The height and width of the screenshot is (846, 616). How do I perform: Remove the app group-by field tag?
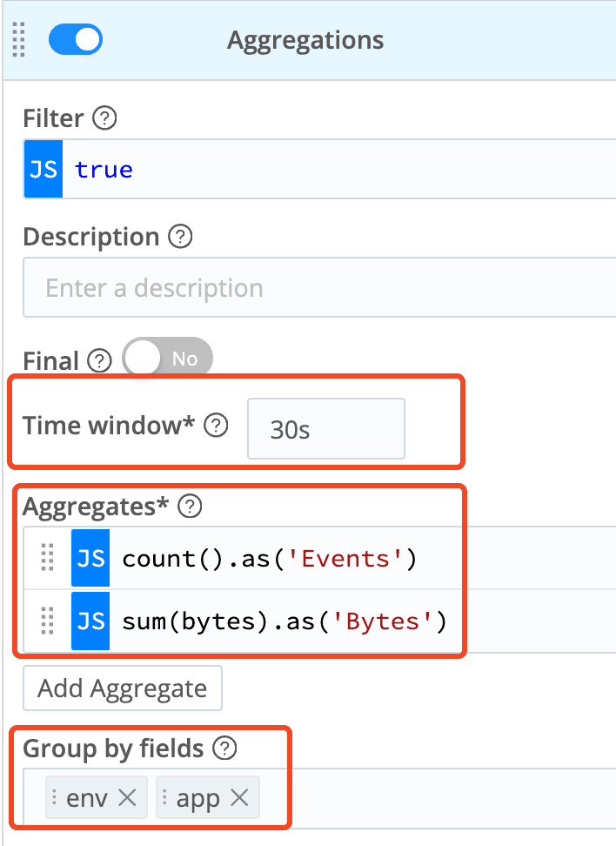pos(239,798)
